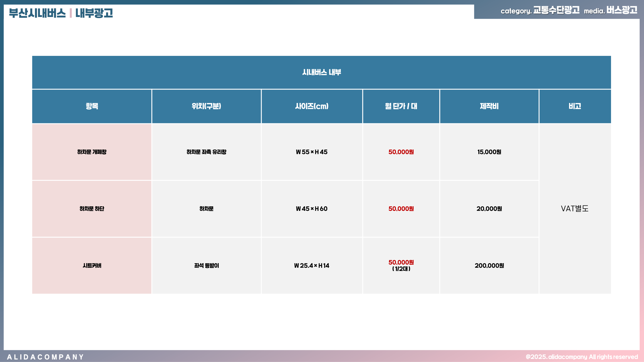
Task: Click the 부산시내버스 title text
Action: [x=37, y=13]
